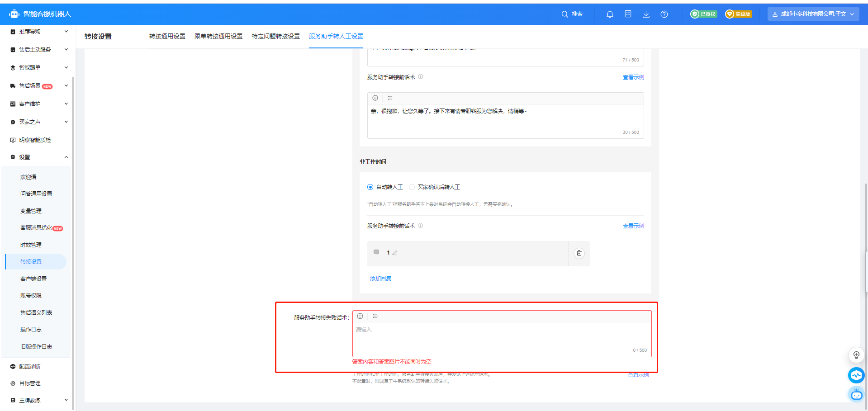Select the 服务助手转人工设置 tab
This screenshot has height=411, width=868.
[x=336, y=36]
